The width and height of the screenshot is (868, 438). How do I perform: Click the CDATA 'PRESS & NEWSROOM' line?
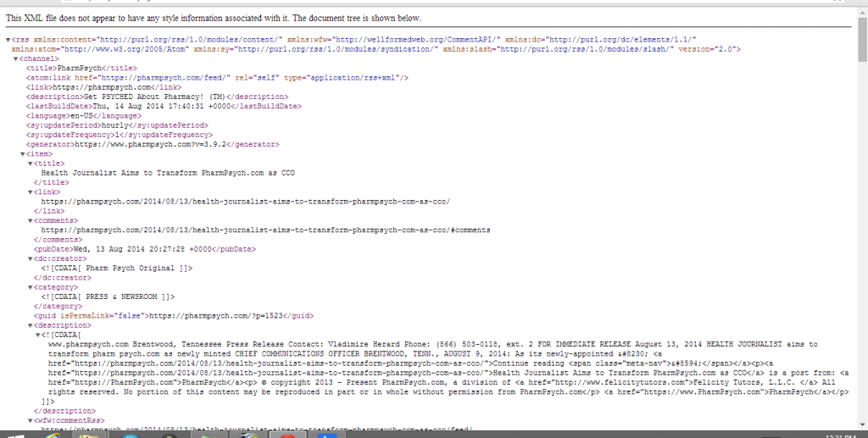pos(108,297)
